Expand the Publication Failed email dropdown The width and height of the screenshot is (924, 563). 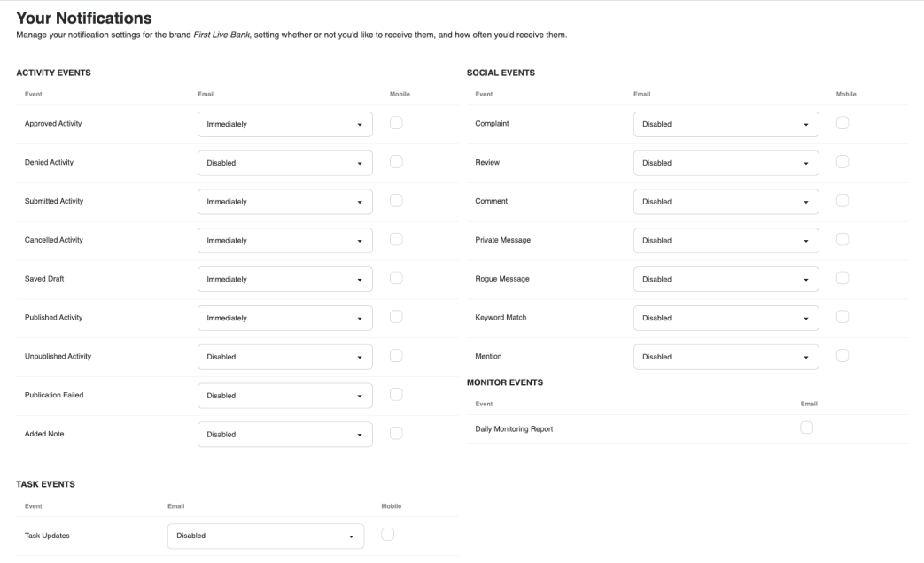pos(284,396)
